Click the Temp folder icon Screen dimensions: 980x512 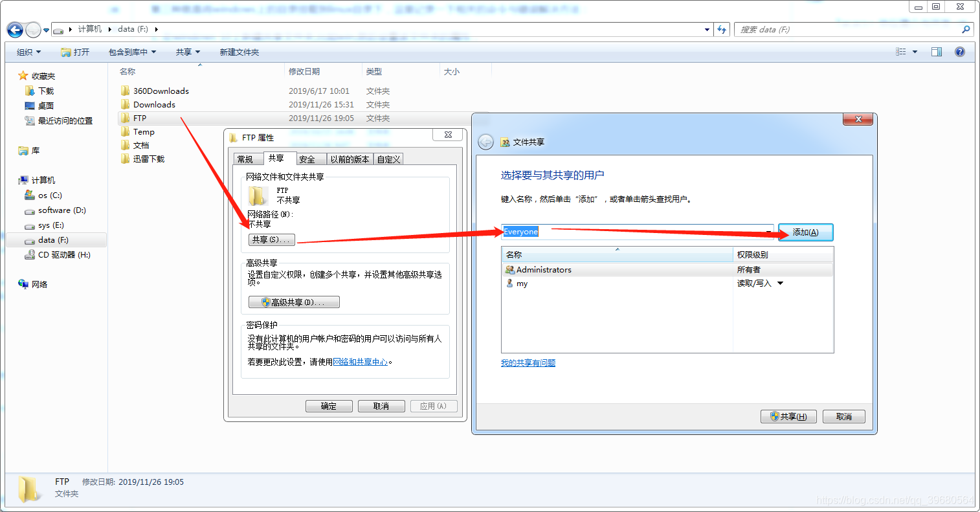pyautogui.click(x=126, y=131)
